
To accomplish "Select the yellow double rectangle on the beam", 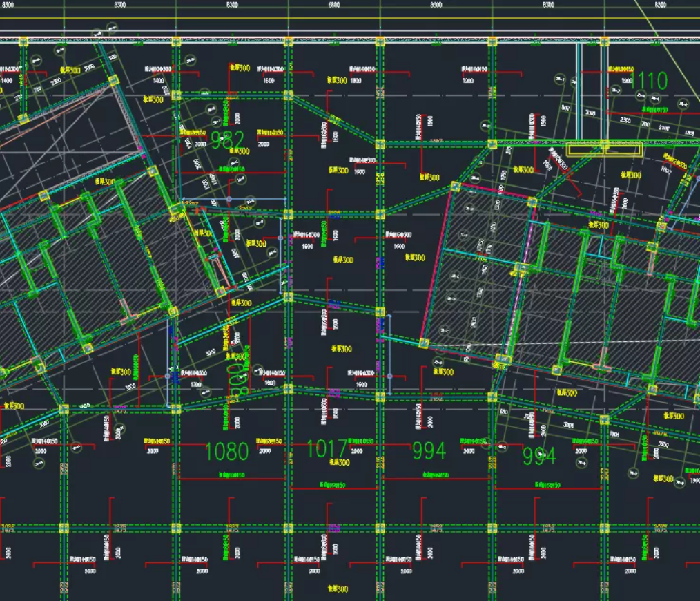I will tap(605, 149).
